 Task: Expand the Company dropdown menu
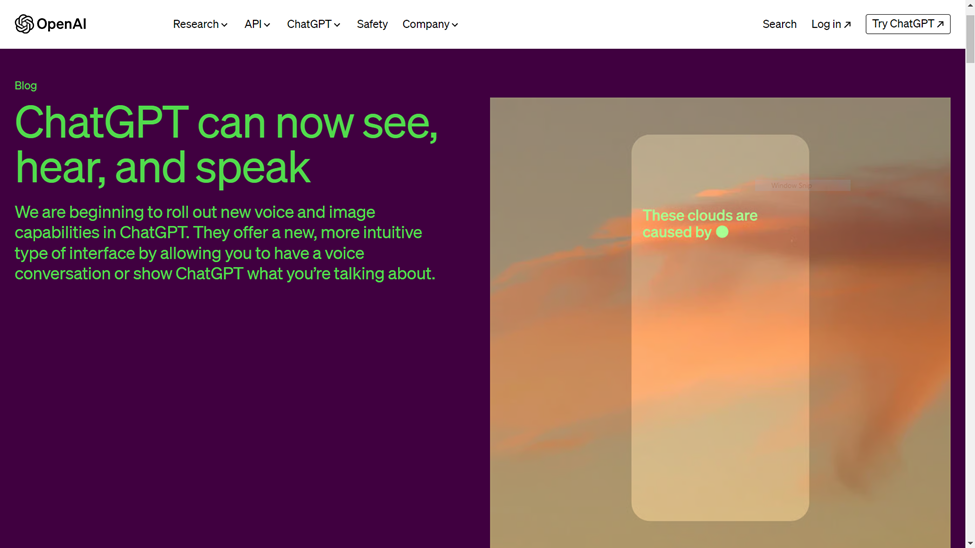coord(430,24)
